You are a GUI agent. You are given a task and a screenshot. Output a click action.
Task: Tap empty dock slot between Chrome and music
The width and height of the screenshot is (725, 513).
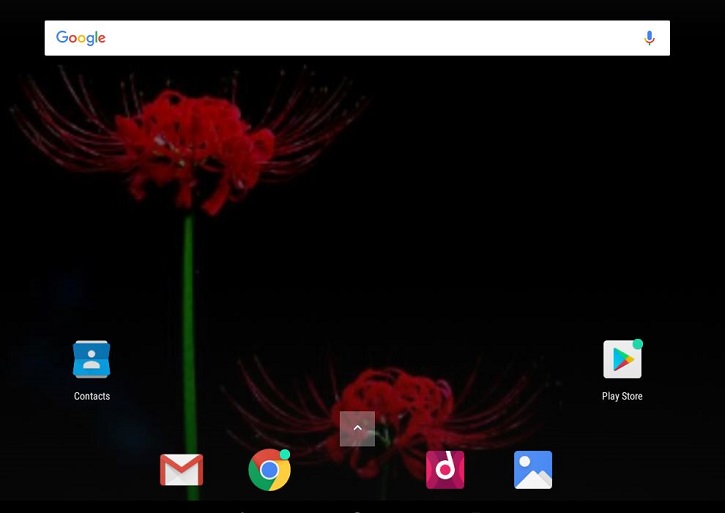357,470
